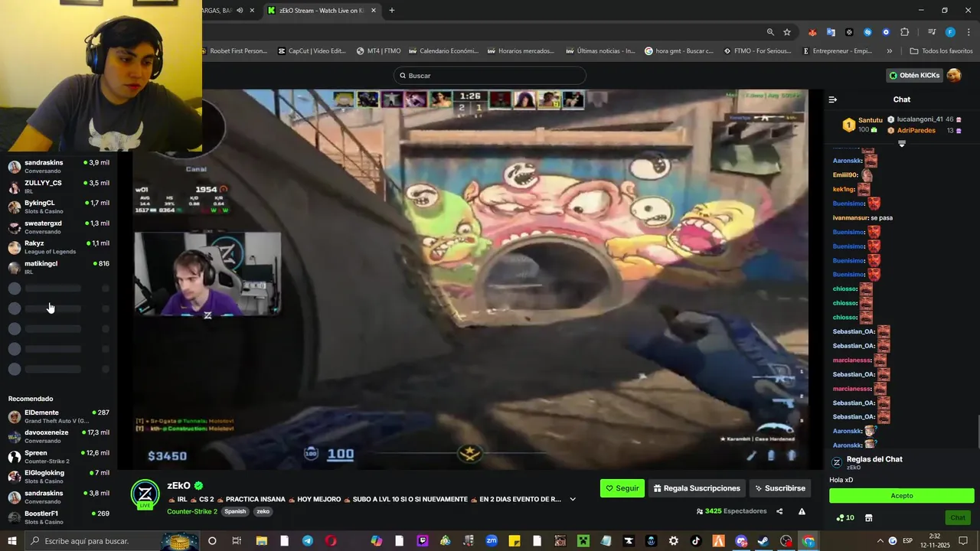Select the zeko tag
This screenshot has width=980, height=551.
pyautogui.click(x=263, y=512)
